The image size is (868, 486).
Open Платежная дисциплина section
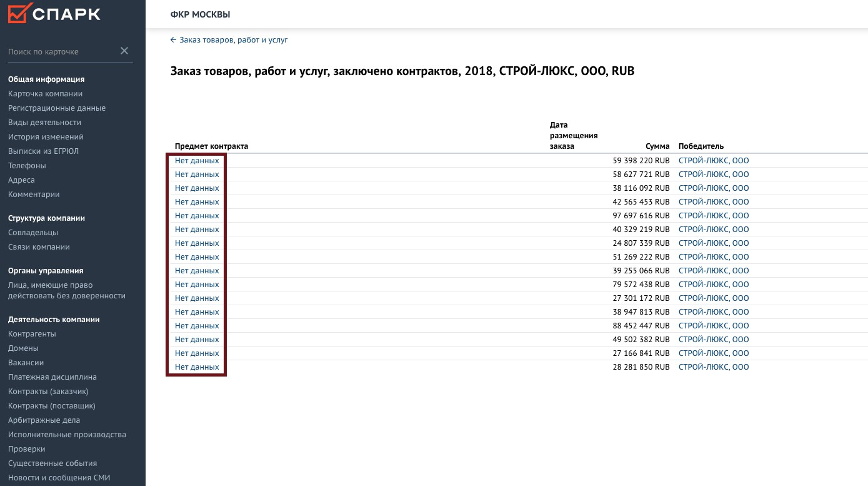coord(52,377)
